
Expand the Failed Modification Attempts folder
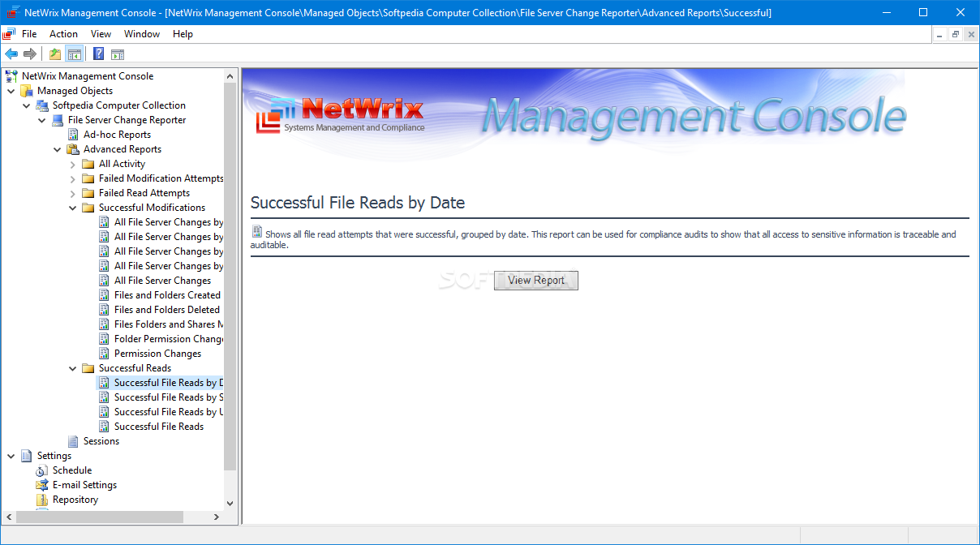point(73,178)
